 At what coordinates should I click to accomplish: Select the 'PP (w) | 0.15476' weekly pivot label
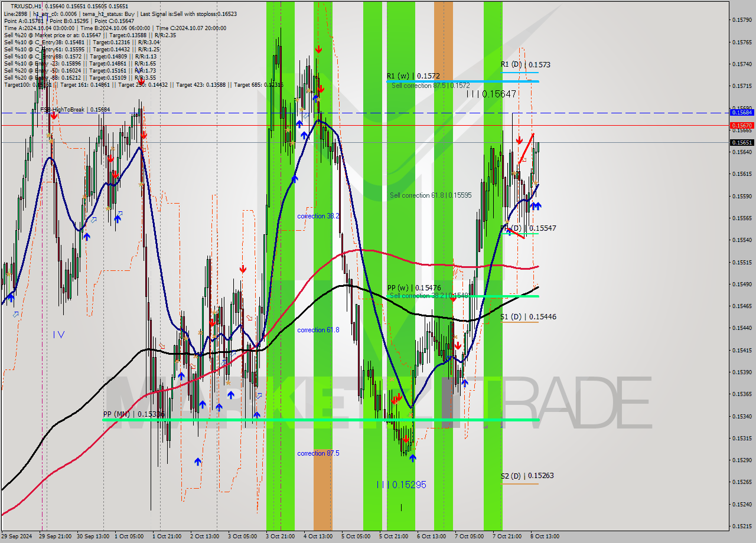click(x=414, y=288)
